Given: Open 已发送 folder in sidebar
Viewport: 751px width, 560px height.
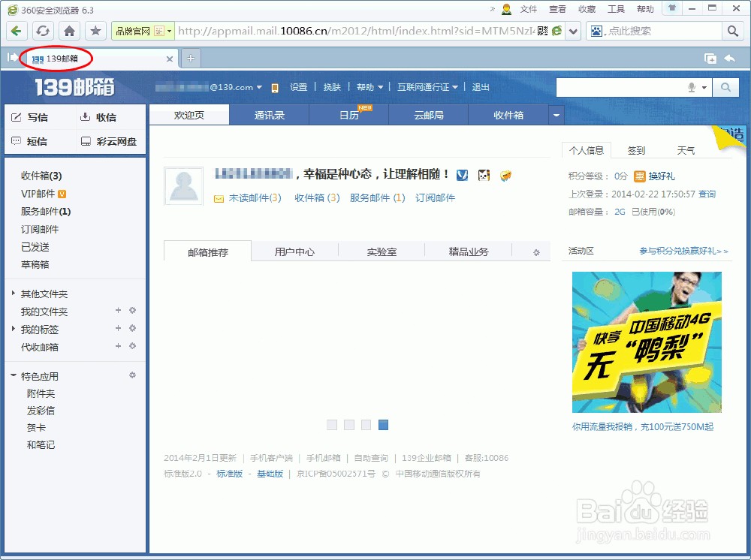Looking at the screenshot, I should (35, 247).
